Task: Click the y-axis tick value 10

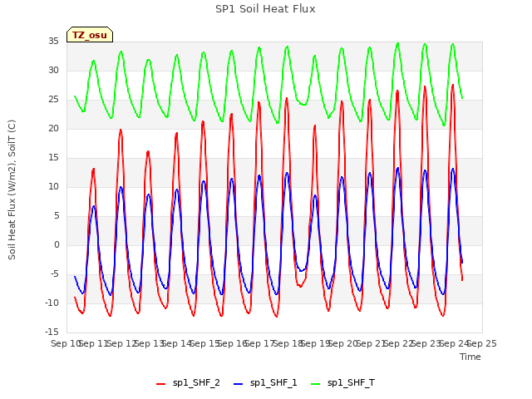Action: point(53,186)
